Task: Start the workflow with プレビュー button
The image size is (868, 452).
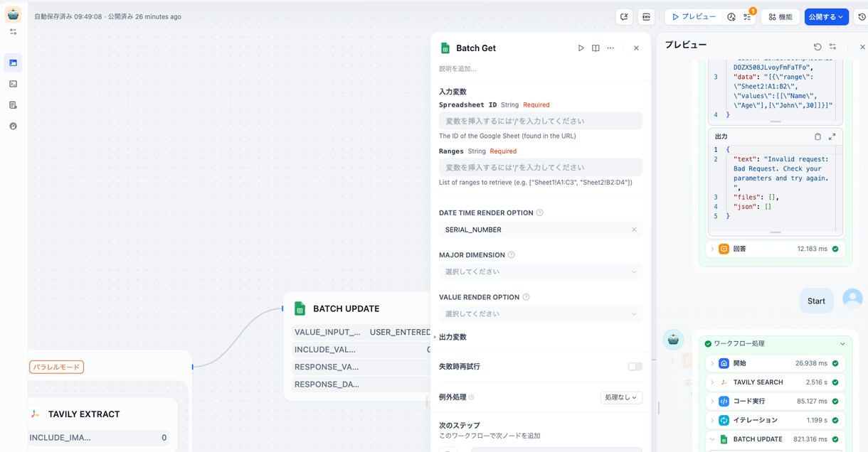Action: click(694, 16)
